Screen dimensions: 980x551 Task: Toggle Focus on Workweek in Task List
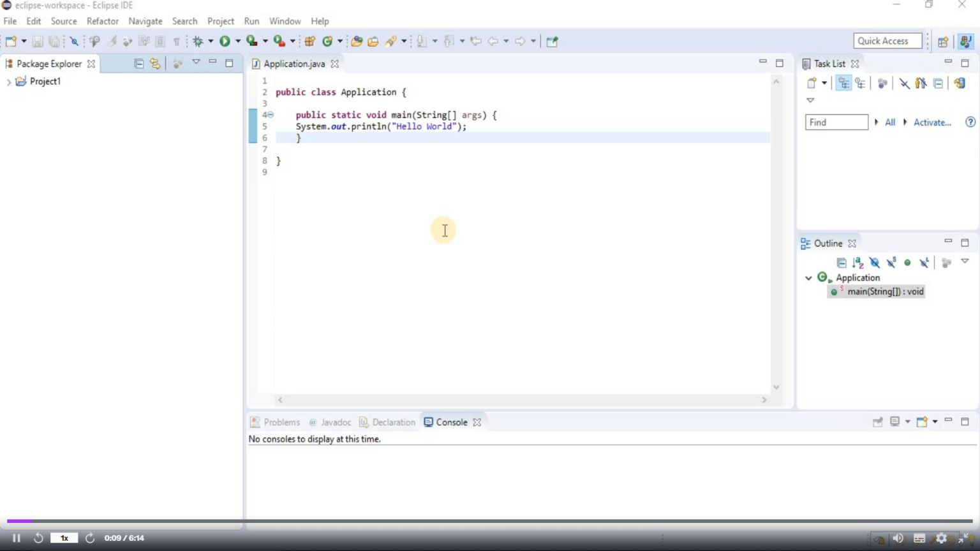tap(882, 84)
